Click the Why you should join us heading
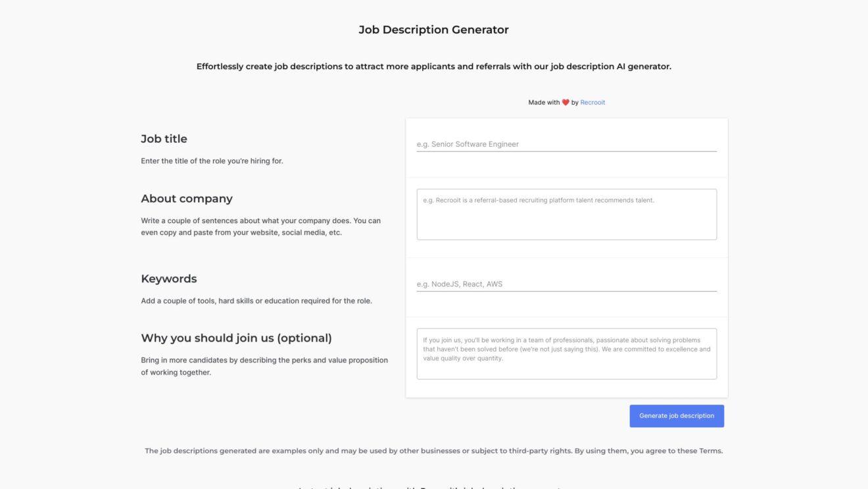Viewport: 868px width, 489px height. 236,338
